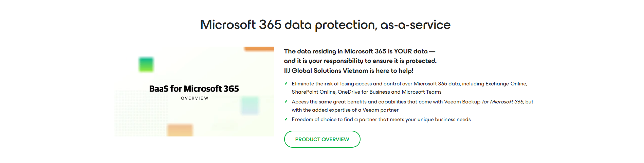The image size is (644, 163).
Task: Click "The data residing in Microsoft 365" line
Action: point(359,51)
